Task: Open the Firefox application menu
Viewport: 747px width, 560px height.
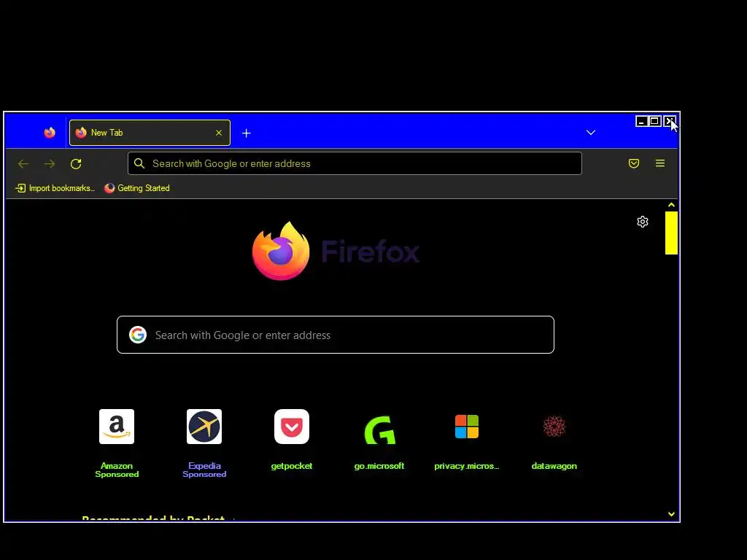Action: (x=659, y=163)
